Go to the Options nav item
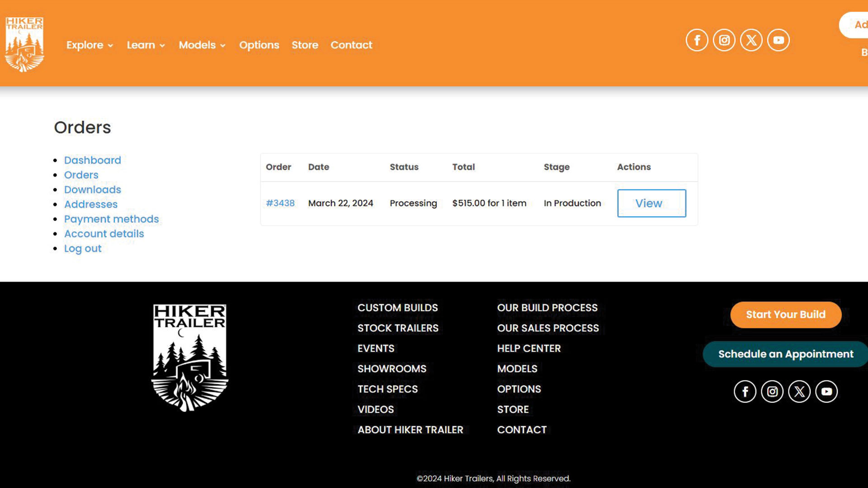Viewport: 868px width, 488px height. 259,45
